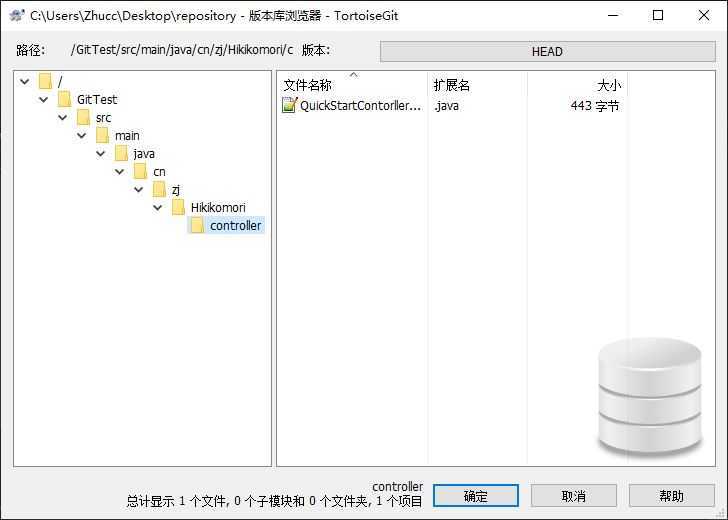Click the GitTest folder icon
Screen dimensions: 728x520
(64, 99)
